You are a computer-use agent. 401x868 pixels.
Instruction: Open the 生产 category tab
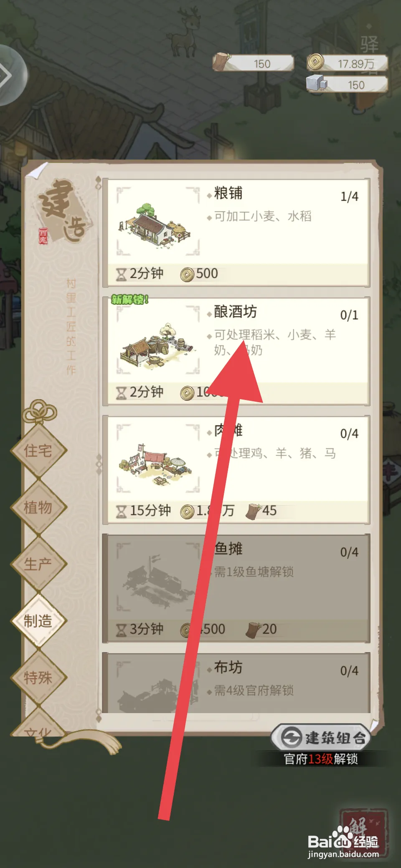[38, 564]
